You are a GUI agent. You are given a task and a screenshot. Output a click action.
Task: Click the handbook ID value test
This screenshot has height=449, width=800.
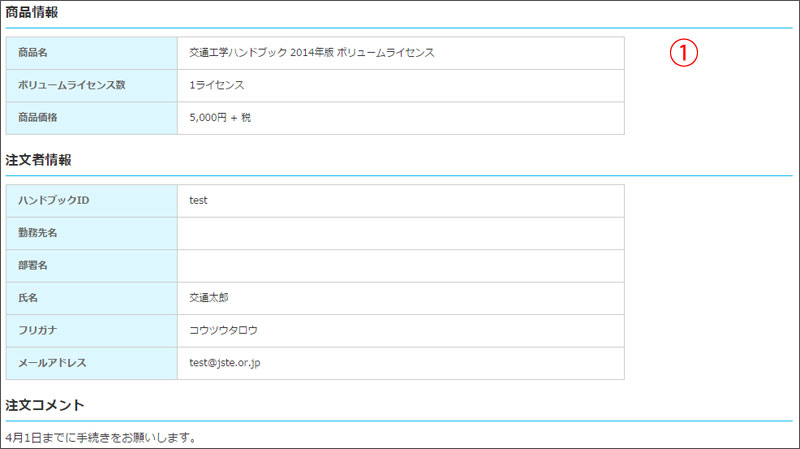click(198, 200)
